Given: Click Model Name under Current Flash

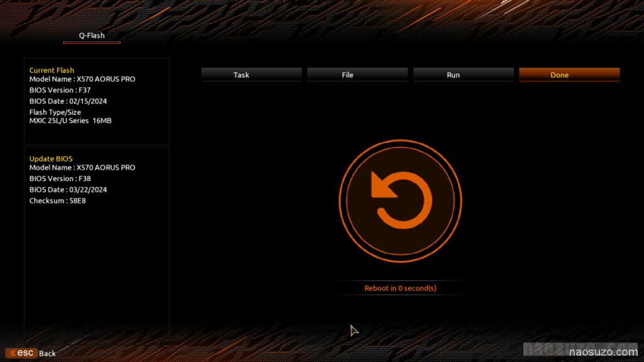Looking at the screenshot, I should (x=82, y=79).
